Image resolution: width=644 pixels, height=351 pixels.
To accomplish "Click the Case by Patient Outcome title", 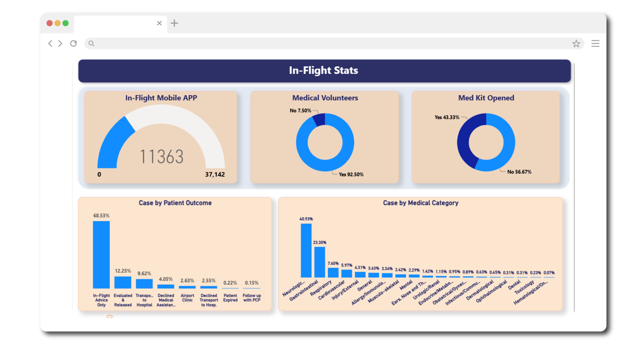I will click(175, 203).
